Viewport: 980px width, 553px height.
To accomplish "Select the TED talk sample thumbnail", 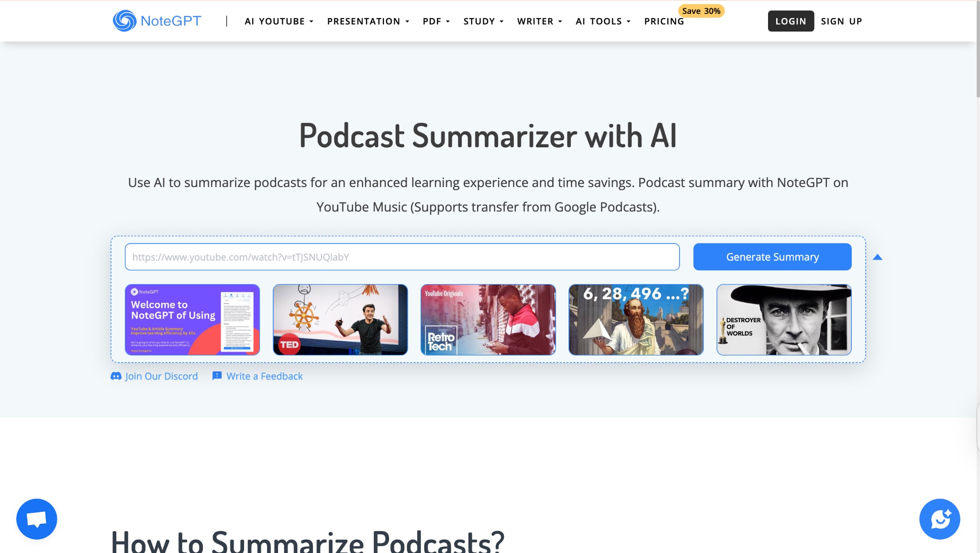I will coord(340,320).
